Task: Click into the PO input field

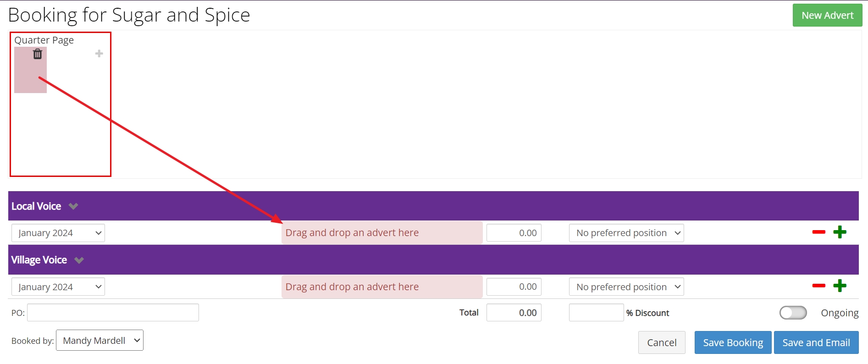Action: point(113,313)
